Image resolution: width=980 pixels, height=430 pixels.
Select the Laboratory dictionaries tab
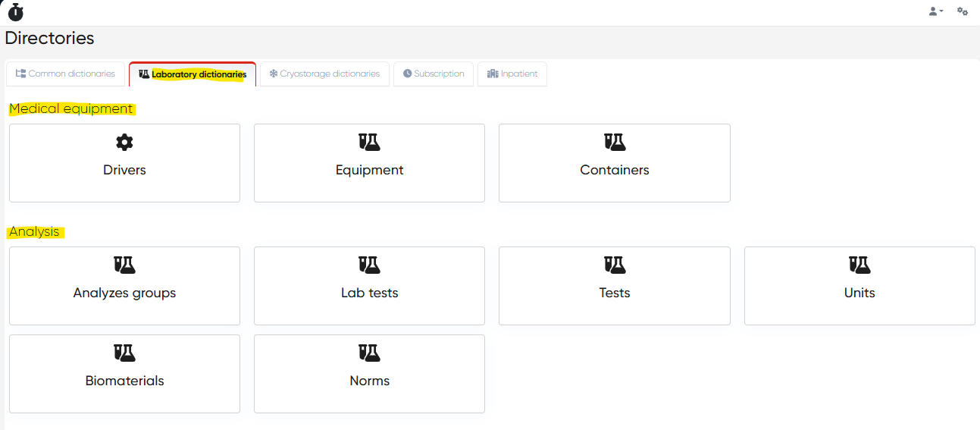coord(193,74)
